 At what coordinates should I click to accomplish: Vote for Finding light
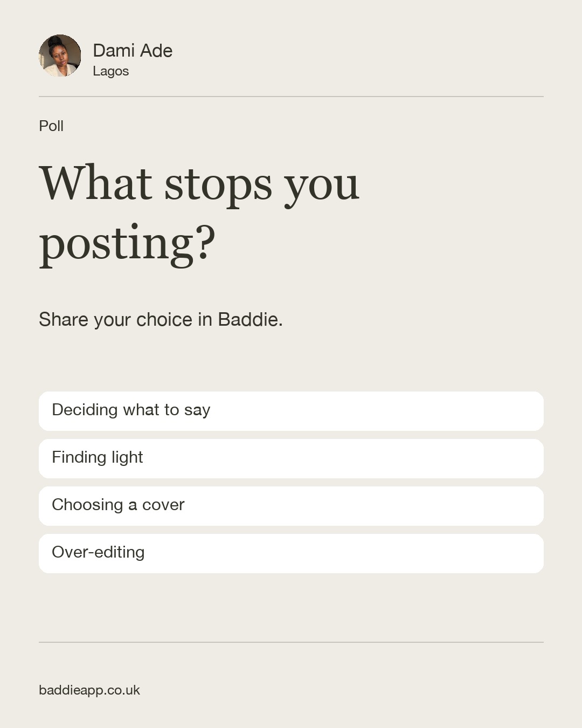(x=291, y=458)
